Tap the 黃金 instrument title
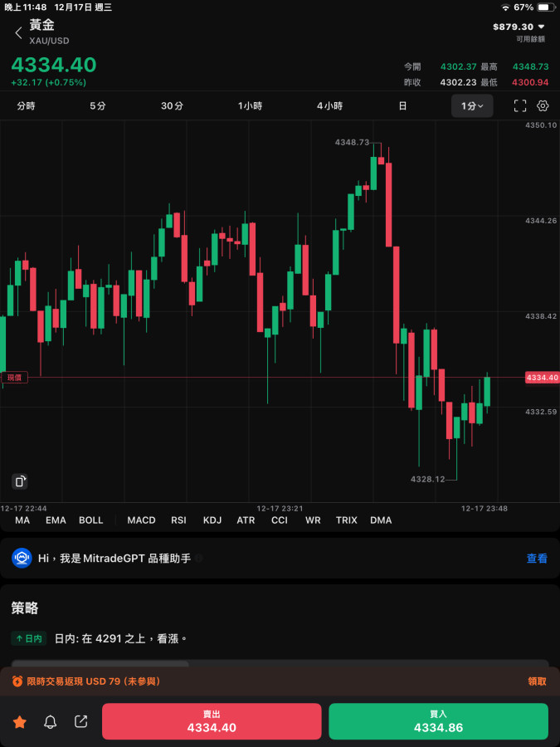The image size is (560, 747). (x=42, y=25)
